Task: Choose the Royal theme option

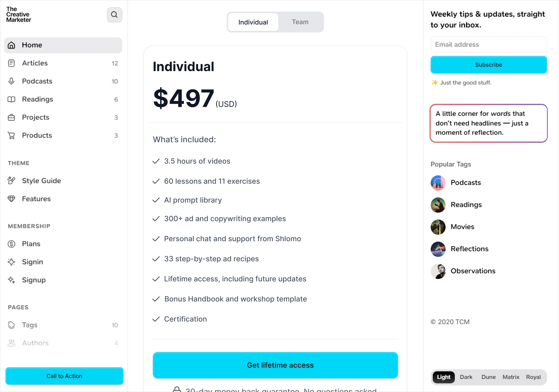Action: pos(533,377)
